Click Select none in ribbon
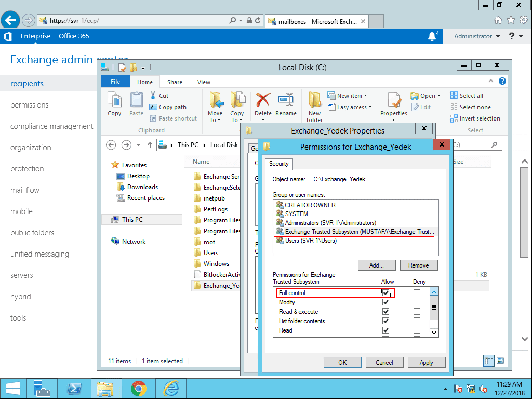This screenshot has height=399, width=532. 471,107
